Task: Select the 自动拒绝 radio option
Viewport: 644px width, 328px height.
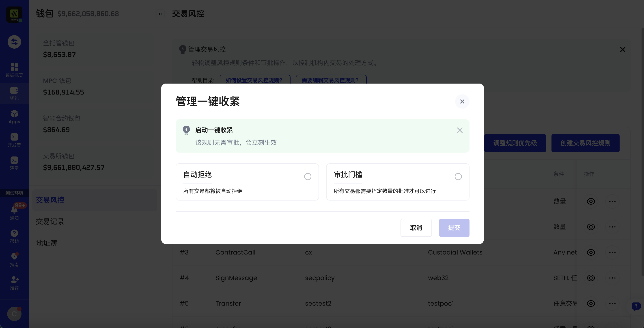Action: pyautogui.click(x=308, y=177)
